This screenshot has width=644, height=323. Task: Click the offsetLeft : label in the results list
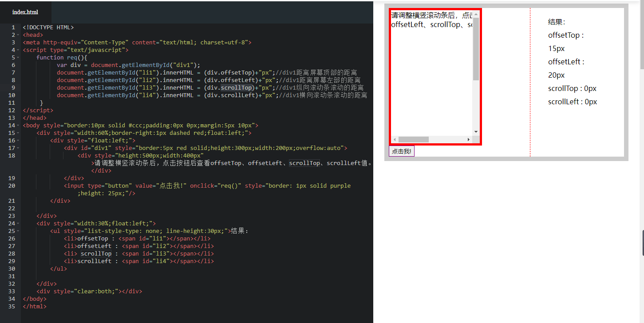[x=566, y=62]
